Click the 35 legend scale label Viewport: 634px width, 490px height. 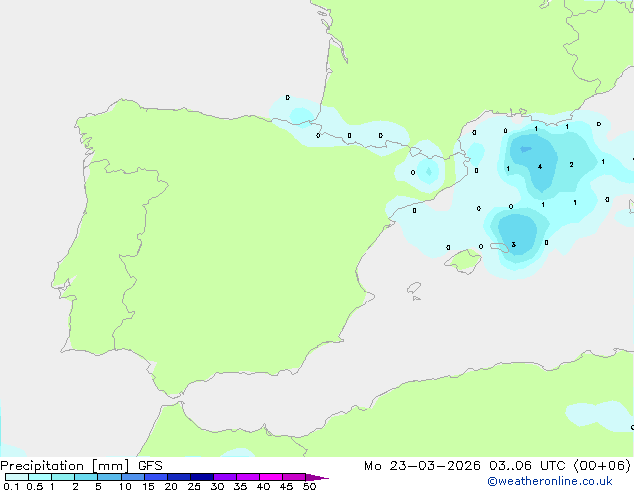coord(240,486)
